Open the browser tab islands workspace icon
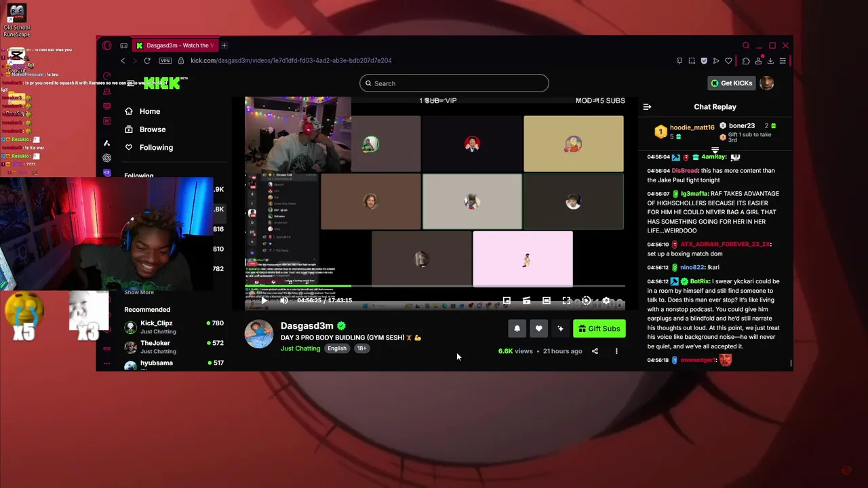868x488 pixels. 123,45
